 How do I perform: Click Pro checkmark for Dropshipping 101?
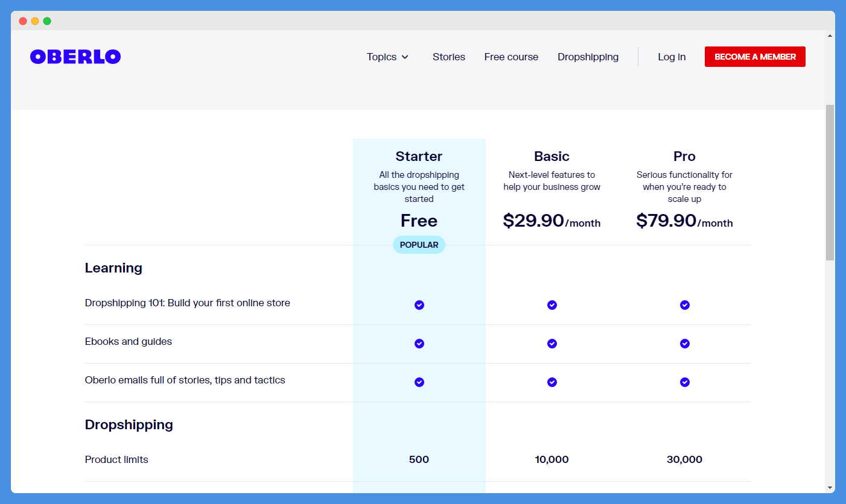pos(685,305)
